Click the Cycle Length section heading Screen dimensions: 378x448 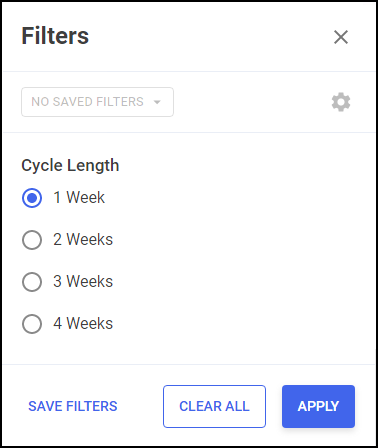70,165
